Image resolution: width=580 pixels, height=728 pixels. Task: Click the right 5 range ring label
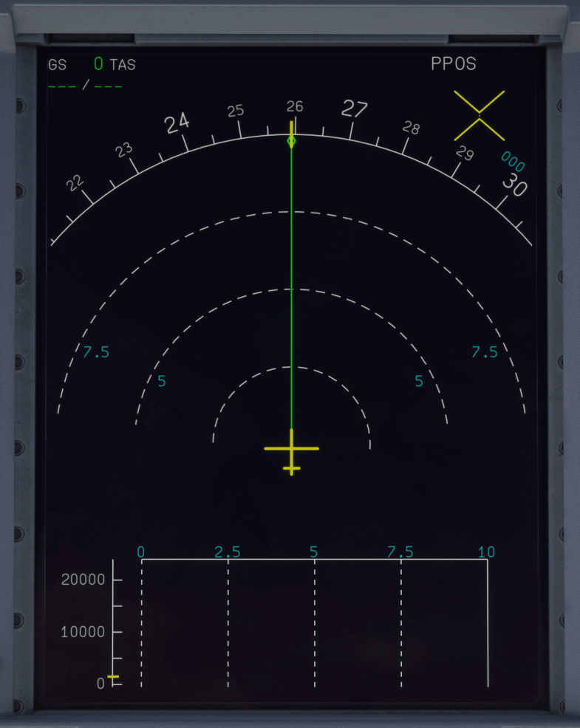419,381
